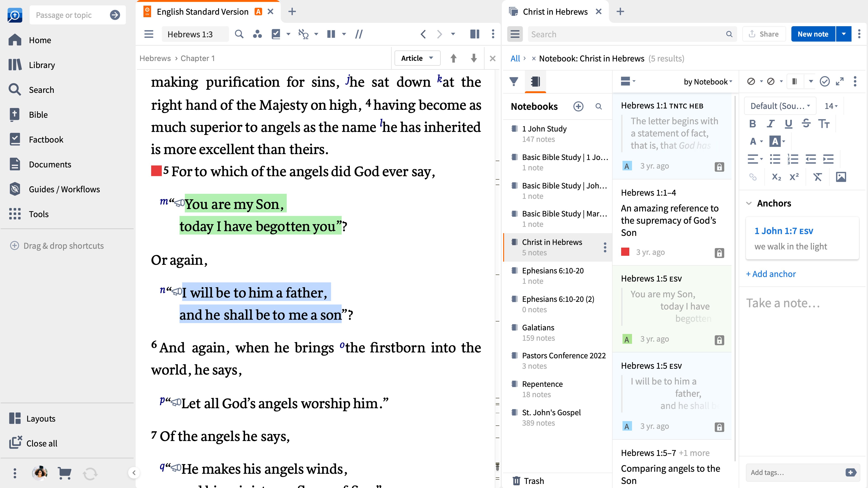
Task: Click the interlinear double-slash icon
Action: coord(359,34)
